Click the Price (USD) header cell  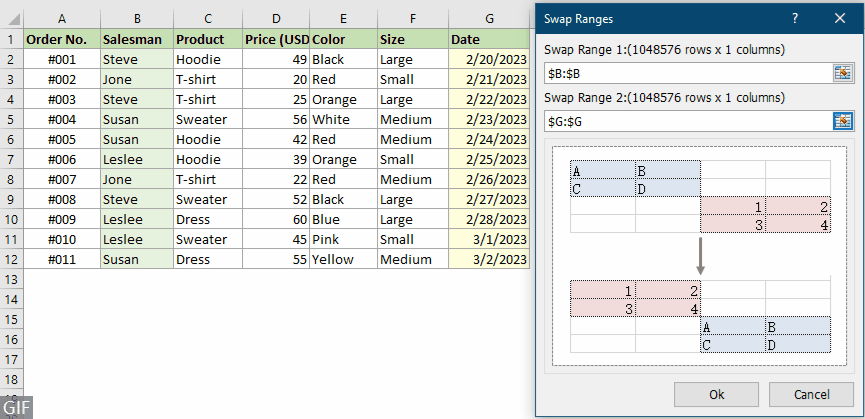[x=275, y=39]
